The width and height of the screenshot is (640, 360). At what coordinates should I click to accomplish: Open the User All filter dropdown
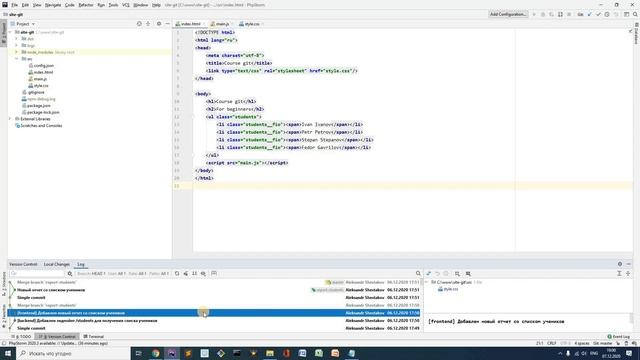[x=117, y=273]
